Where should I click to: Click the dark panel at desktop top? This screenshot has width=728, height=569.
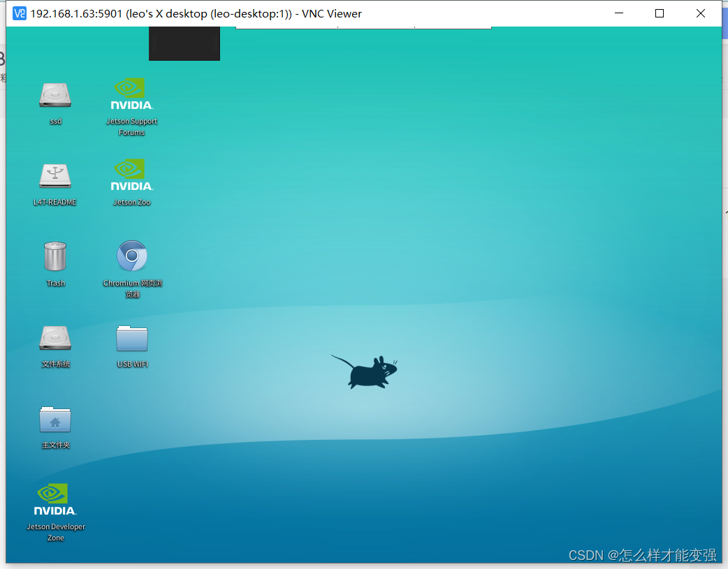pos(184,43)
